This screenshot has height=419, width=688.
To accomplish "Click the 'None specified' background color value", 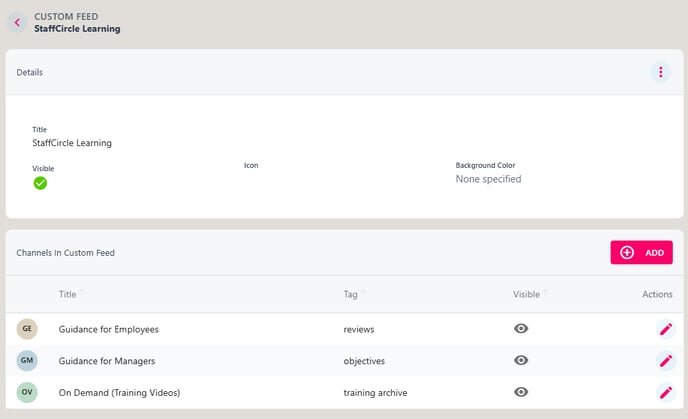I will point(488,179).
